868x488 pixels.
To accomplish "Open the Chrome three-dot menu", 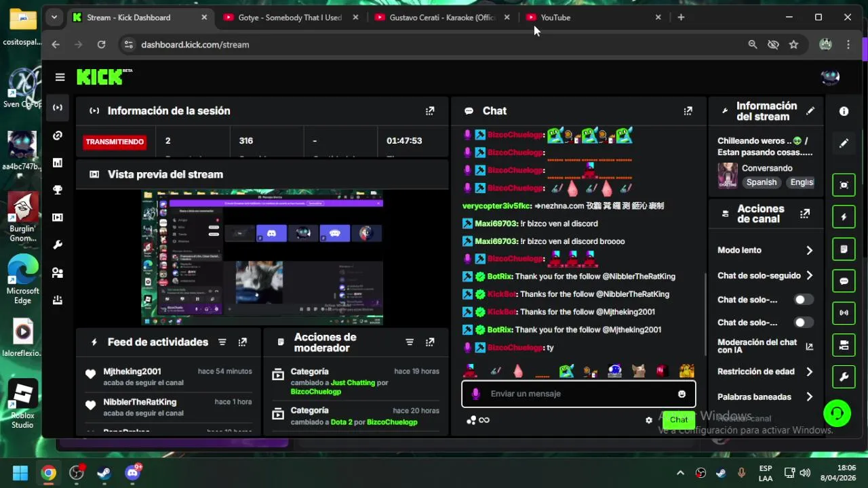I will [848, 45].
